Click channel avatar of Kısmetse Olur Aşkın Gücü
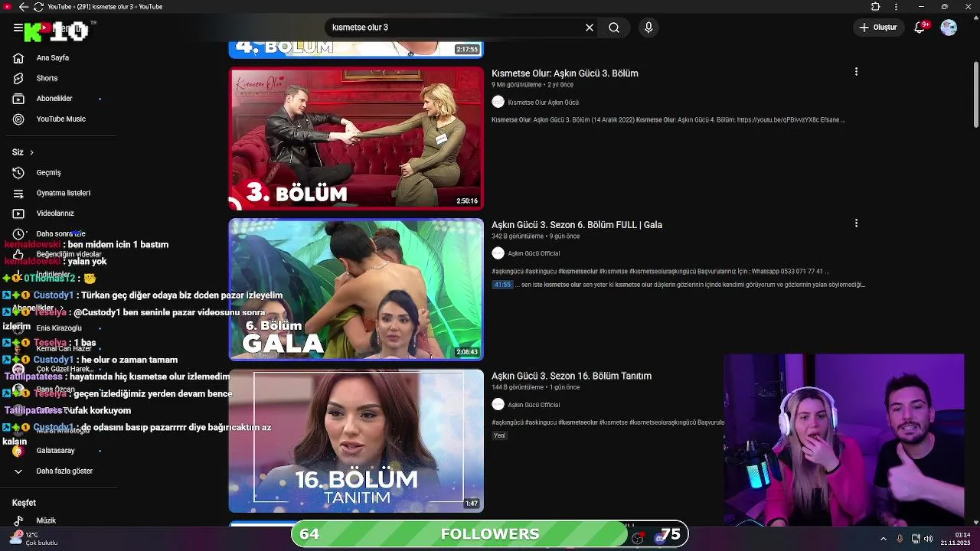Image resolution: width=980 pixels, height=551 pixels. tap(498, 102)
